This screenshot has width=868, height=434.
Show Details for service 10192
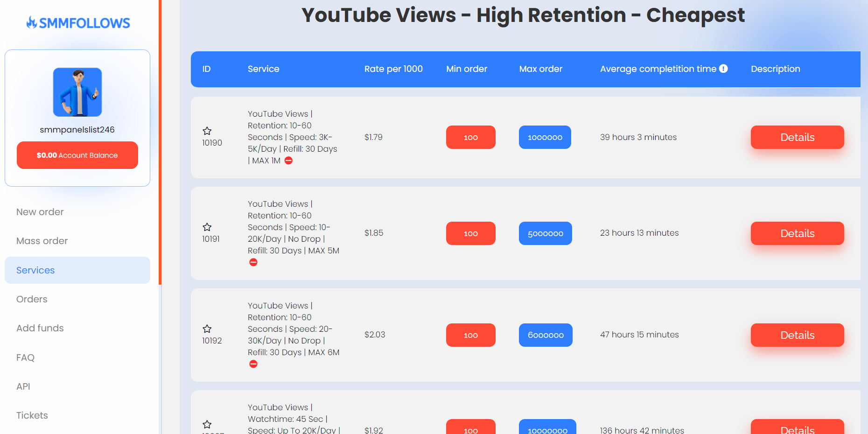pos(797,335)
